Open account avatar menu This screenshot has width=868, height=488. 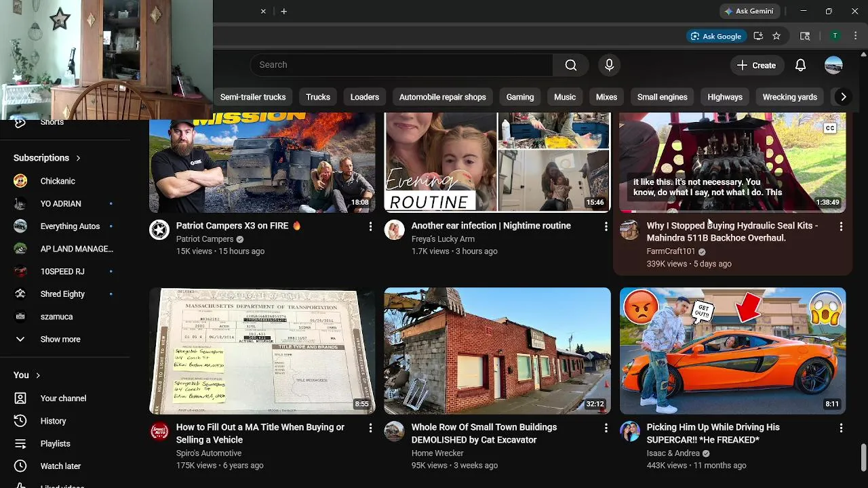click(x=833, y=65)
